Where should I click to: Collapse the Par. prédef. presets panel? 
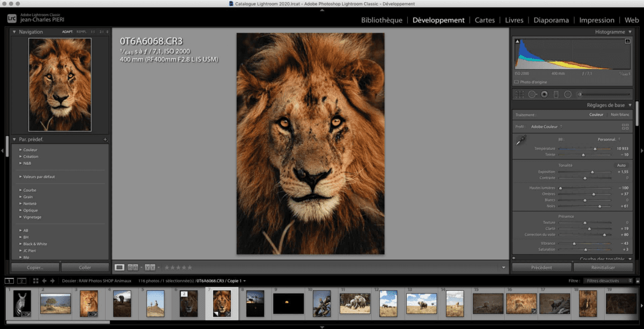click(x=14, y=140)
